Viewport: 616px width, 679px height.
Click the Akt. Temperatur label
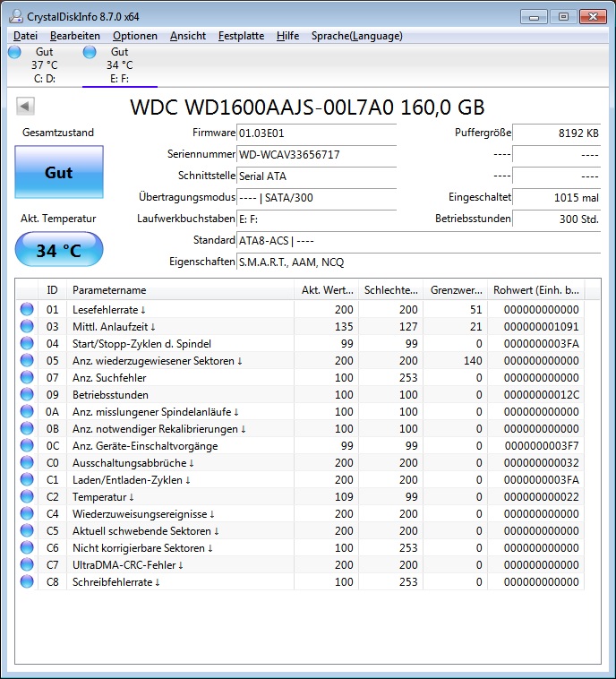[58, 219]
